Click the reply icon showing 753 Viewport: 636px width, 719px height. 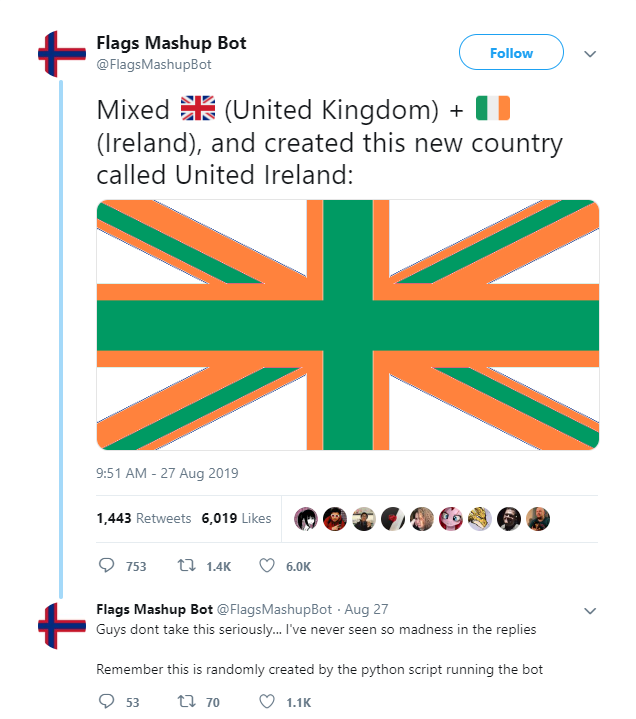[106, 565]
